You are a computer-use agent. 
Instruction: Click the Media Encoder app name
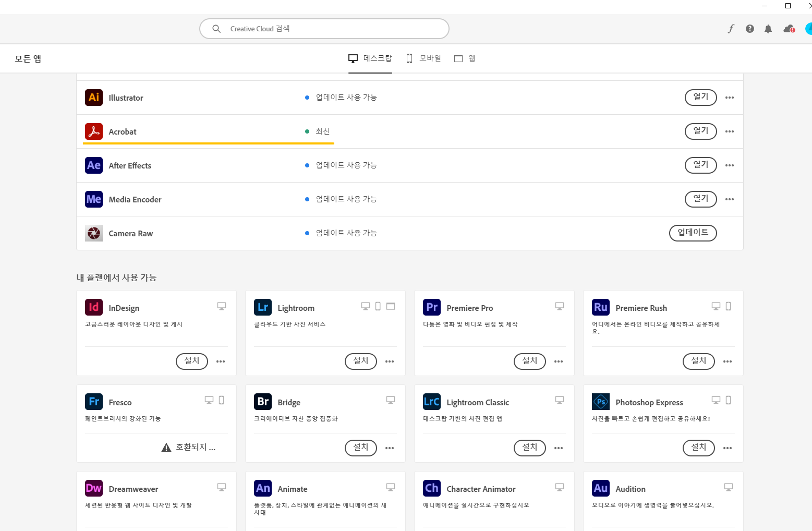135,200
